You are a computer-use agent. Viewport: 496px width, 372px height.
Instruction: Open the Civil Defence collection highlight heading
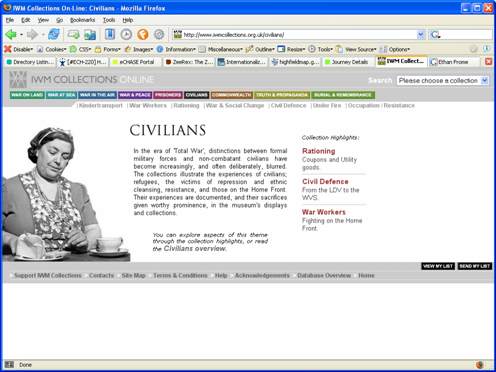coord(325,181)
